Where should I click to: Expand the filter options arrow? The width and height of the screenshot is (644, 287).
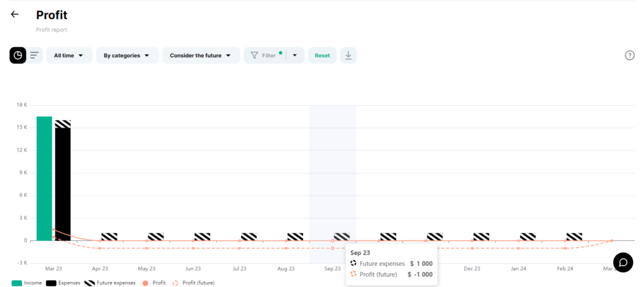coord(295,55)
